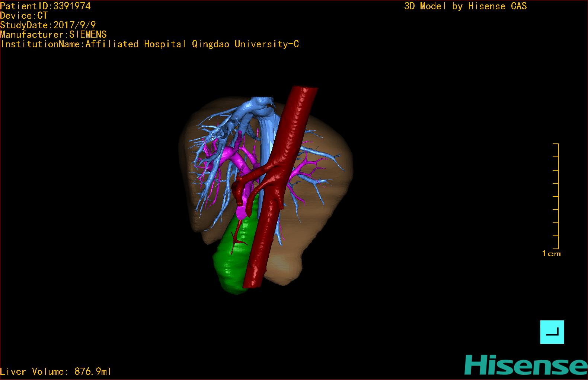Click the 3D Model by Hisense CAS text

click(x=466, y=6)
